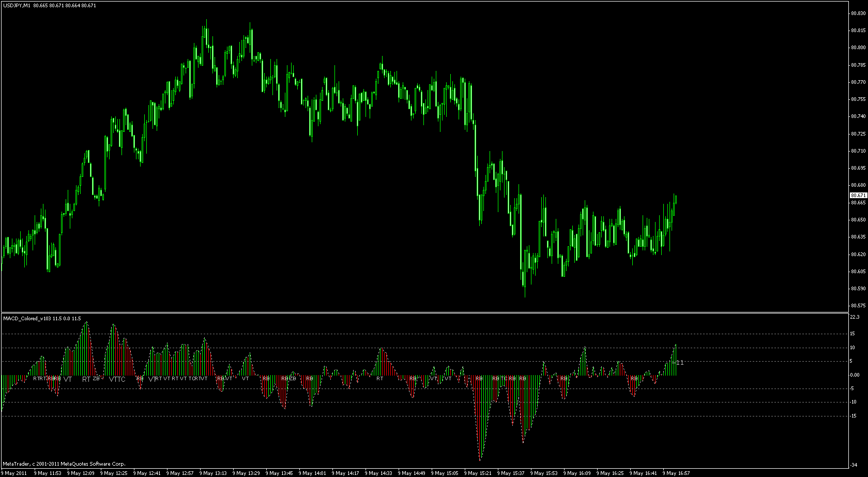Select the 9 May 14:33 time marker
The height and width of the screenshot is (477, 868).
(378, 473)
